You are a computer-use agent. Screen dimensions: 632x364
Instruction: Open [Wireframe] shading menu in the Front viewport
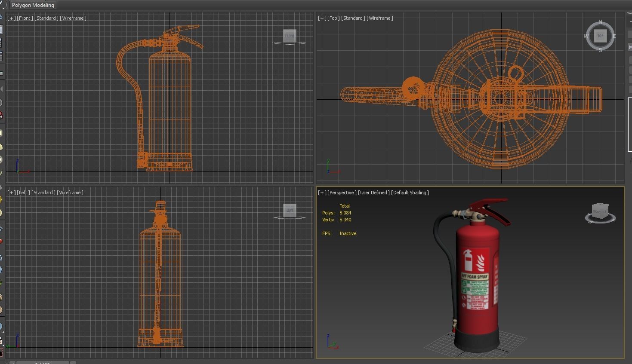pyautogui.click(x=73, y=18)
